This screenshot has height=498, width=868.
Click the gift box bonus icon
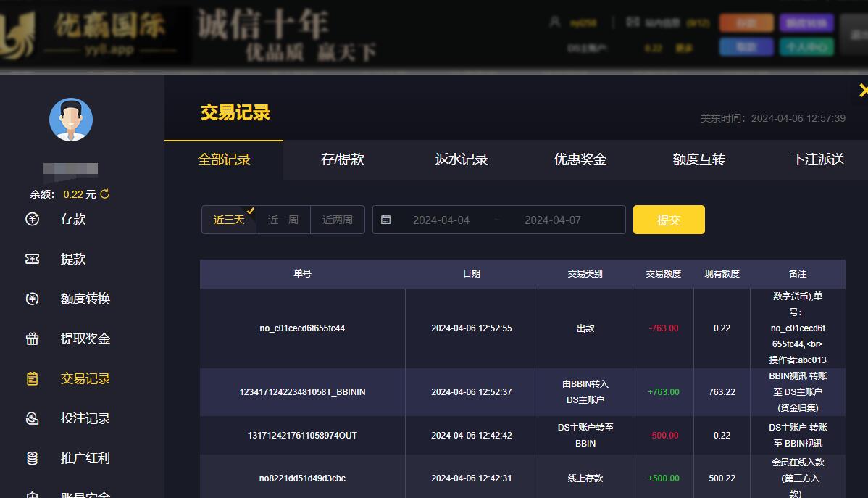point(32,339)
